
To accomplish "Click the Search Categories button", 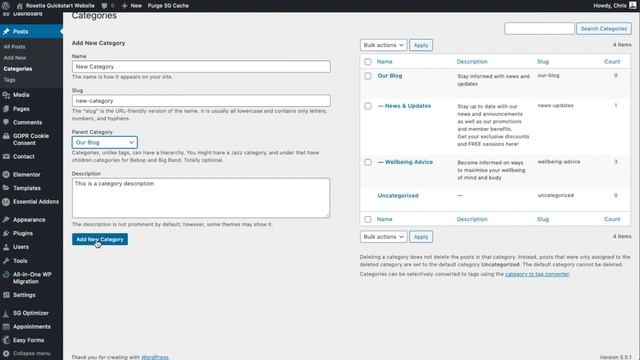I will click(604, 29).
